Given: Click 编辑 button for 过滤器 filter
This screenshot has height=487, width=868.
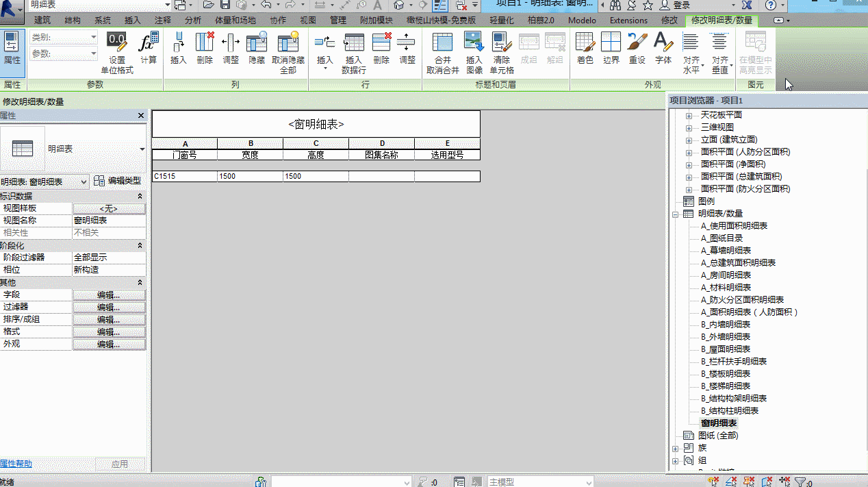Looking at the screenshot, I should coord(110,307).
